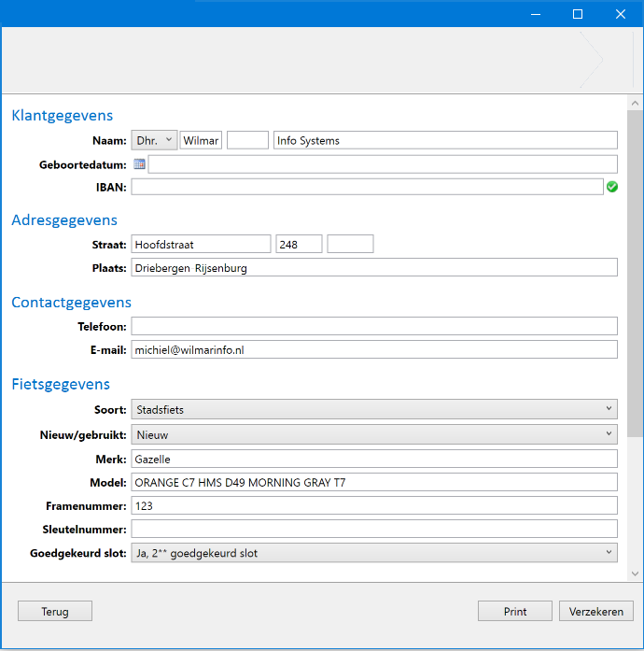Viewport: 644px width, 651px height.
Task: Click the Terug button
Action: [x=55, y=611]
